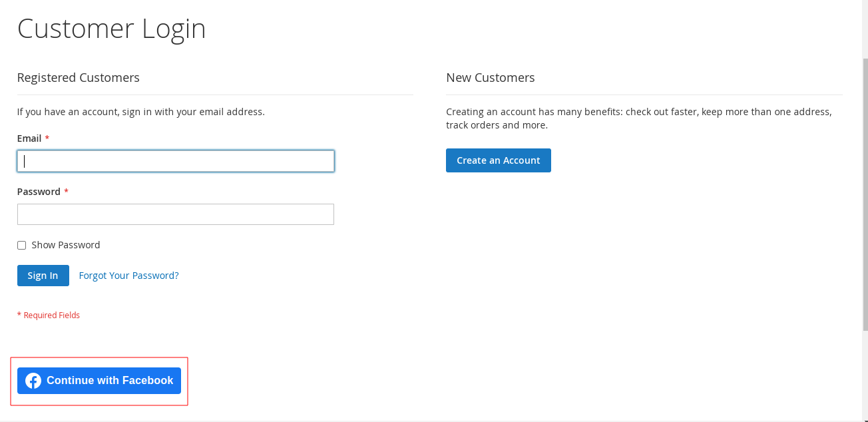868x422 pixels.
Task: Click the highlighted Facebook sign-in area
Action: click(x=99, y=380)
